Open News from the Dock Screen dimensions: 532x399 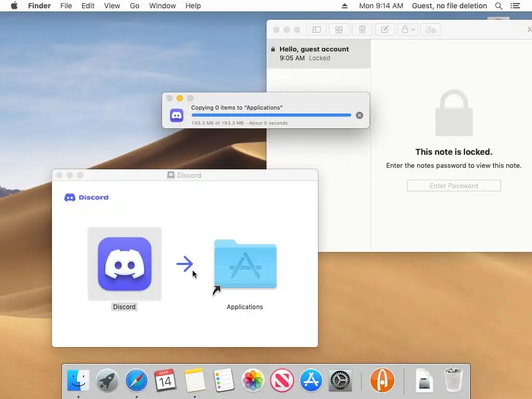(x=282, y=380)
